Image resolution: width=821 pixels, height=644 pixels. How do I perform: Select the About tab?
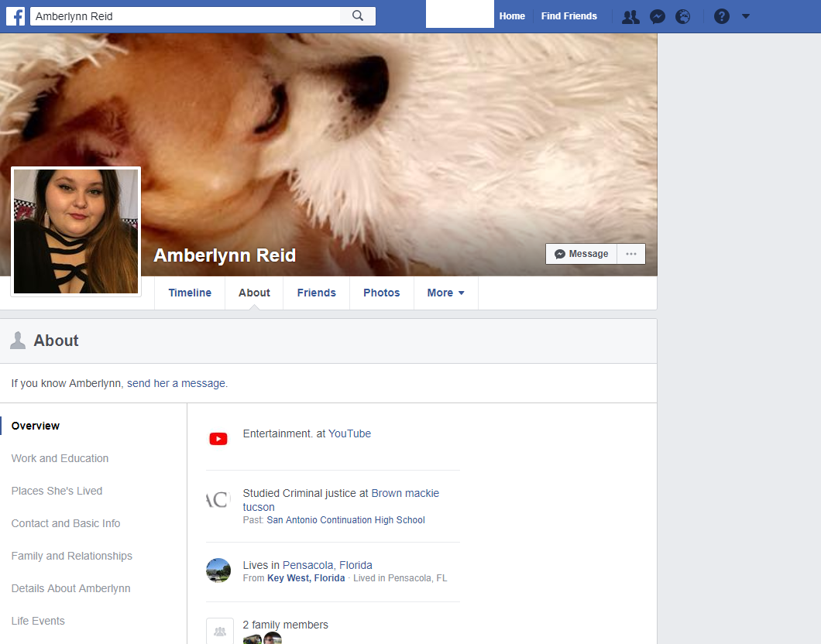pyautogui.click(x=254, y=293)
